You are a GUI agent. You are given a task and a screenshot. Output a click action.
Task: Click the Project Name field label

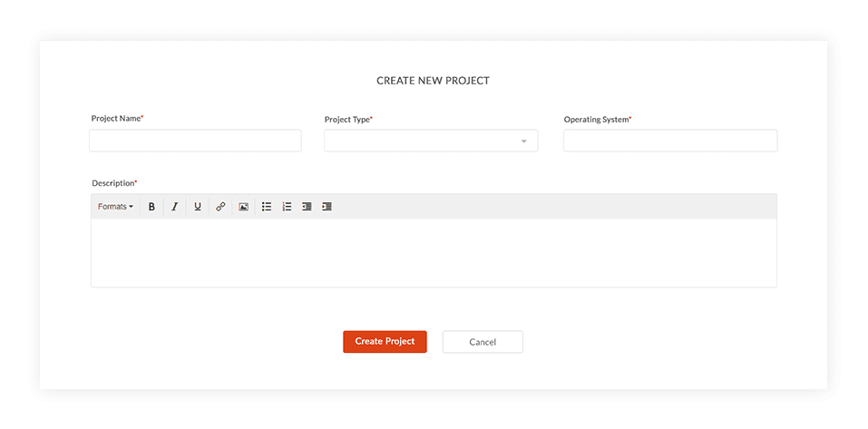coord(117,119)
